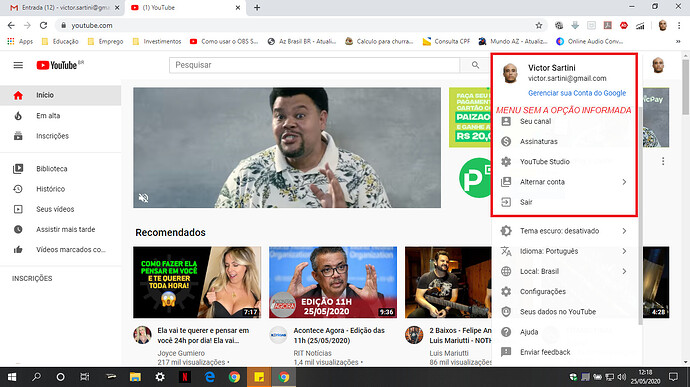Click the Enviar feedback icon
Screen dimensions: 690x387
pyautogui.click(x=506, y=352)
